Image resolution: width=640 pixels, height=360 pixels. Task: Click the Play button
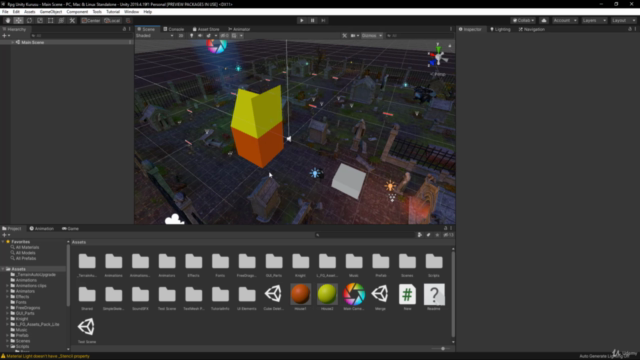302,20
